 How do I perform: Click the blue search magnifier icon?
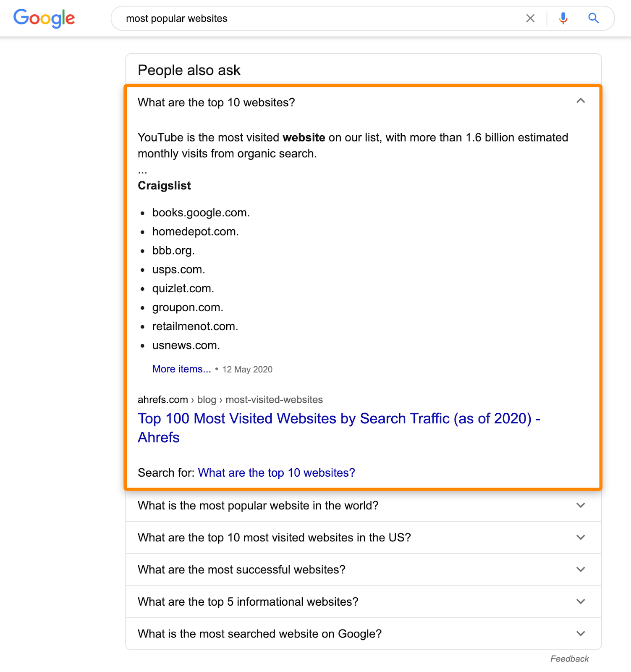593,18
